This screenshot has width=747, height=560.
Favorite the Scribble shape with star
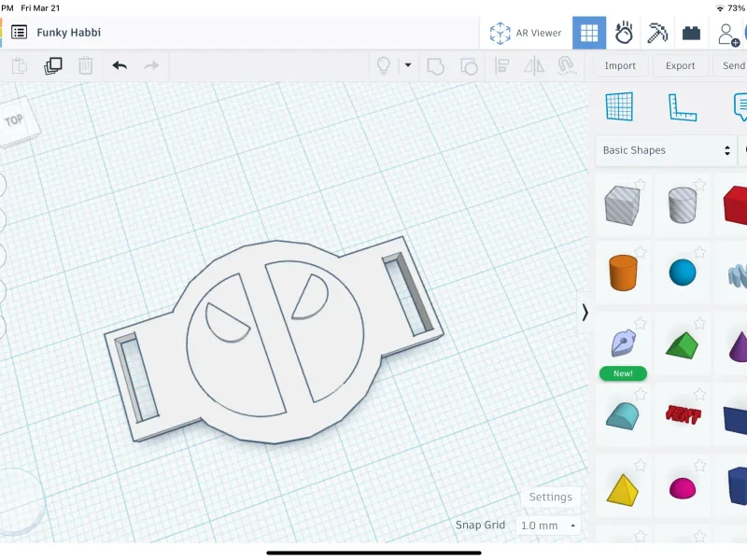(x=640, y=324)
